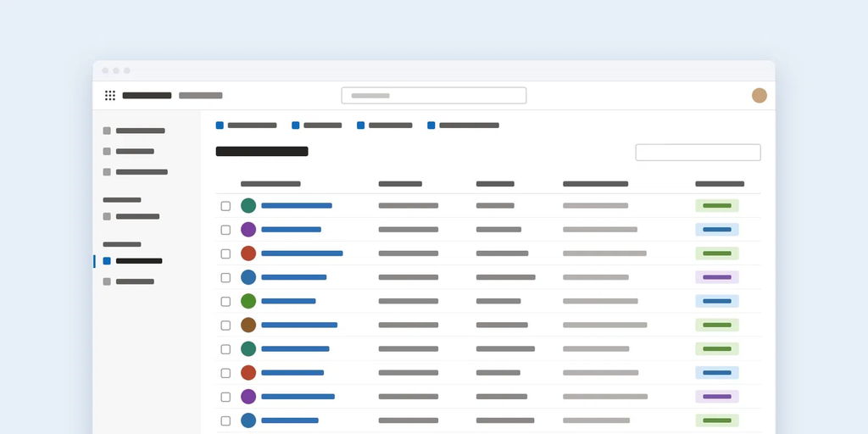Viewport: 868px width, 434px height.
Task: Open the blue name link in the third row
Action: tap(302, 253)
